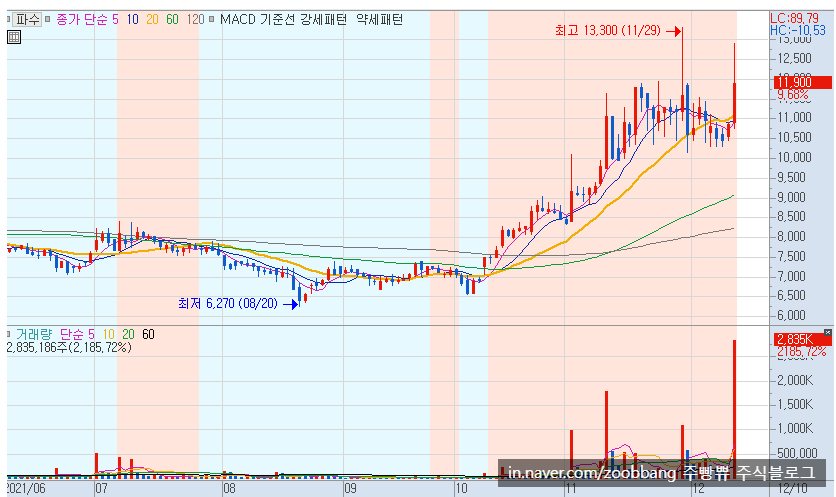Viewport: 836px width, 497px height.
Task: Click the red 11,900 current price tag
Action: 802,82
